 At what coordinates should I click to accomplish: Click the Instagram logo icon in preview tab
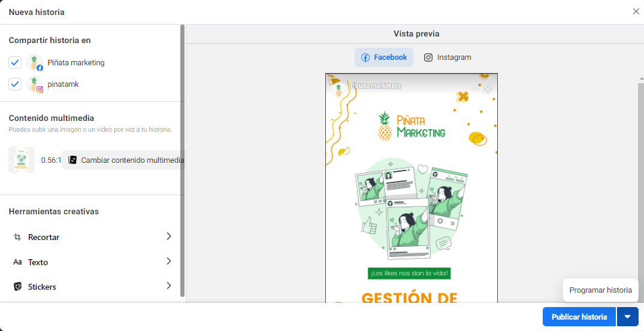coord(428,57)
